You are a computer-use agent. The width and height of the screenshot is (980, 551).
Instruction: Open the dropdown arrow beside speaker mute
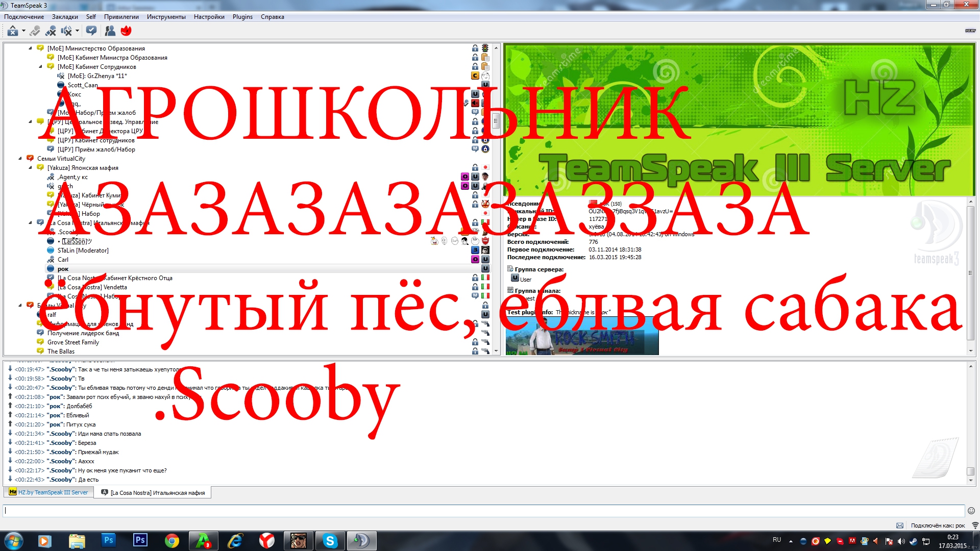[77, 31]
